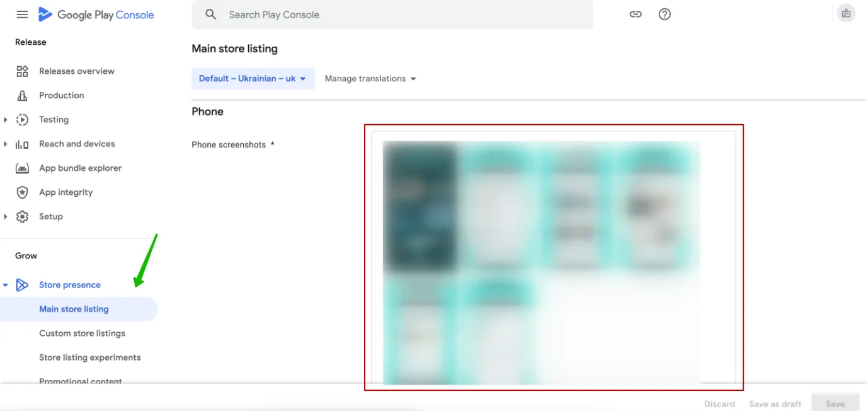Expand the Reach and devices section
This screenshot has width=868, height=411.
6,144
